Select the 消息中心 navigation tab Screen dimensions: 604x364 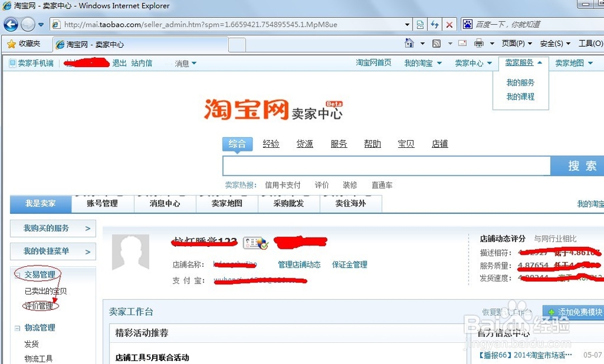coord(164,204)
